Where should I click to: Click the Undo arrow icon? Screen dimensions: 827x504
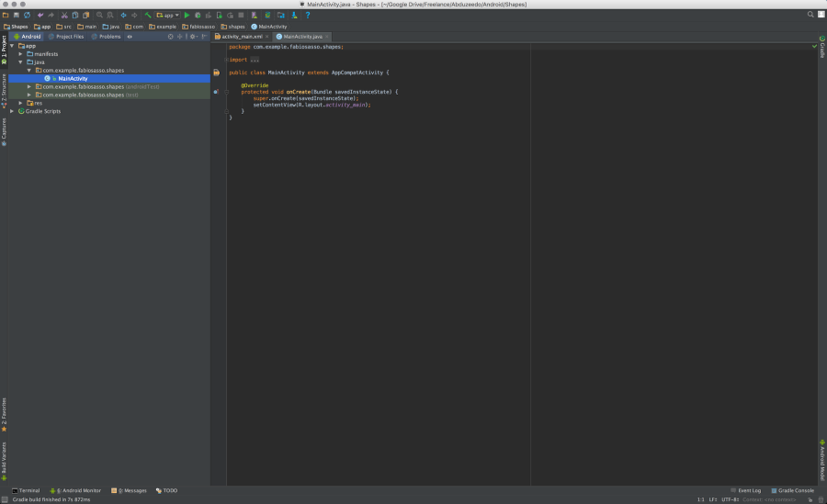pos(40,16)
